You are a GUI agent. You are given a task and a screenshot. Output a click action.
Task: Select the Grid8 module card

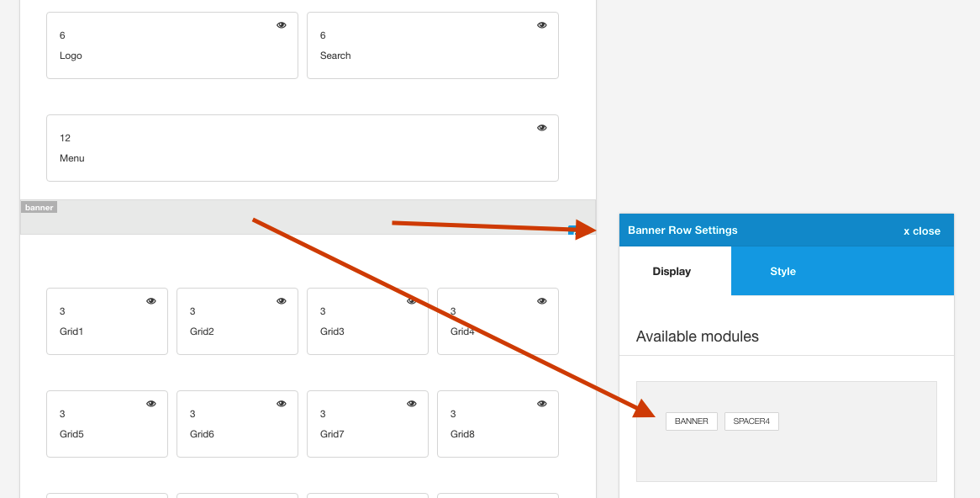pos(498,423)
